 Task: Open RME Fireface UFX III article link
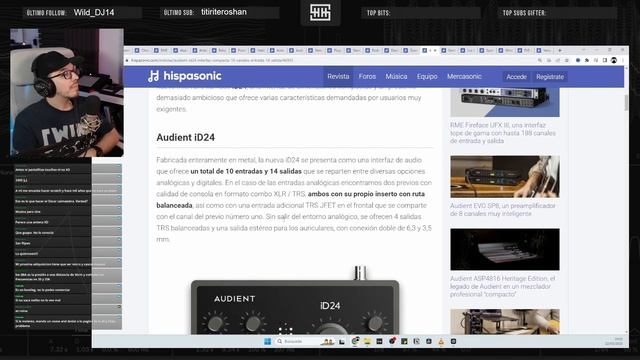(503, 133)
